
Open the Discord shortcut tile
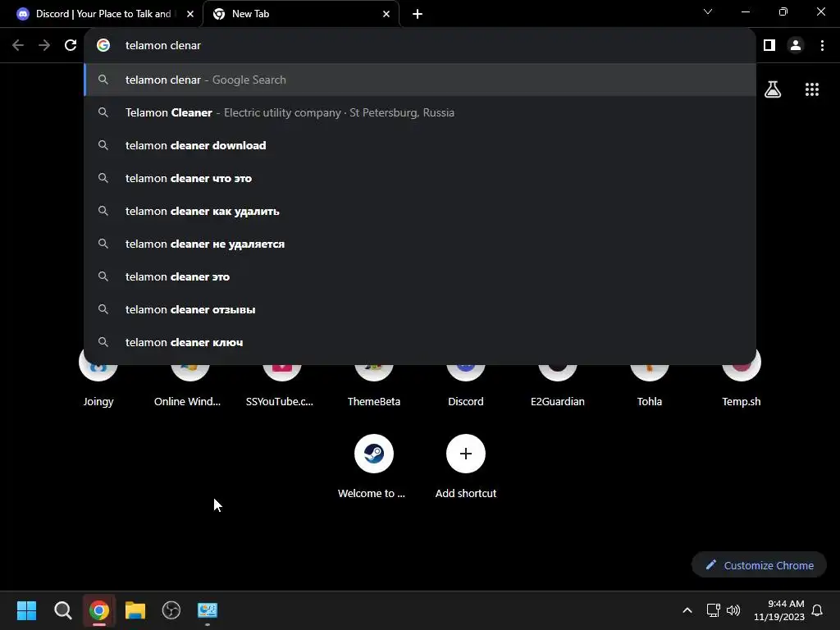(x=466, y=383)
